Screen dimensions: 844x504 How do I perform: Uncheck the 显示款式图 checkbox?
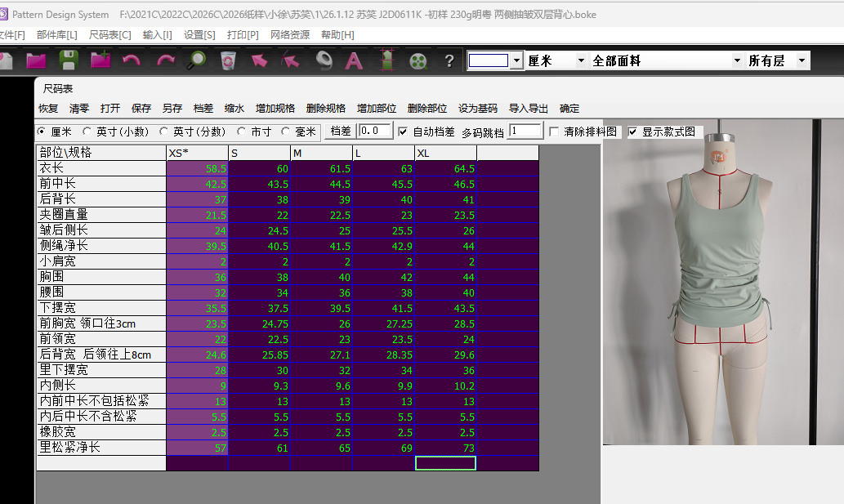point(632,132)
